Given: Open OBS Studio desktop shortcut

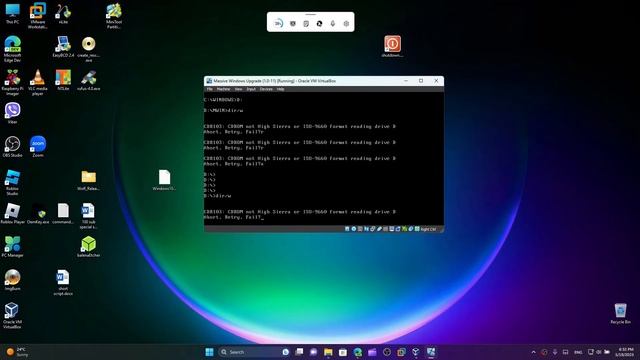Looking at the screenshot, I should coord(12,147).
